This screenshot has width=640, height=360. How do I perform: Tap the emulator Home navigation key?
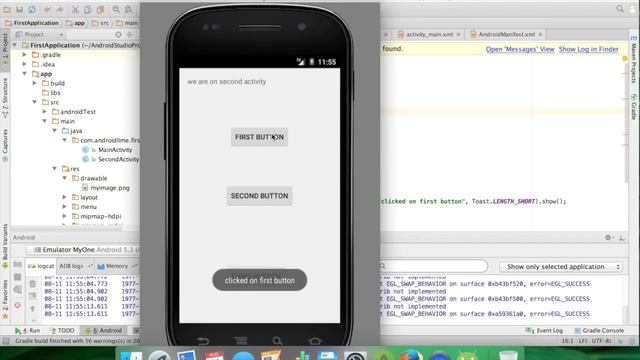[x=315, y=340]
